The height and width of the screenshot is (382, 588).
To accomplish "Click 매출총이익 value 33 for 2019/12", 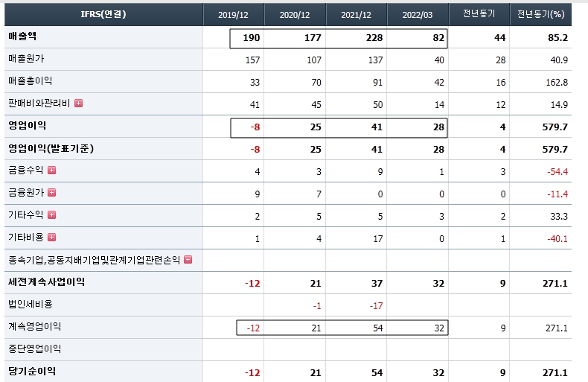I will (x=255, y=83).
